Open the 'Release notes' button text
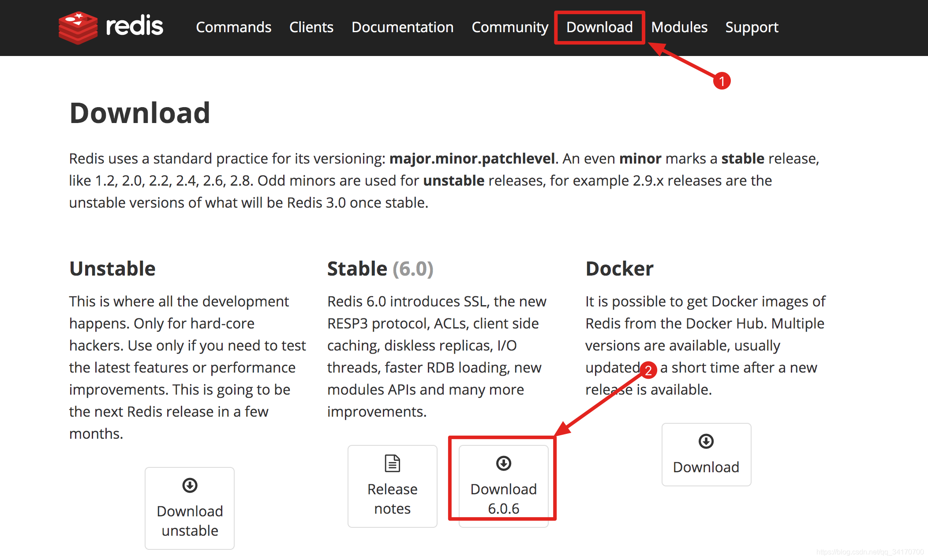928x560 pixels. coord(393,499)
